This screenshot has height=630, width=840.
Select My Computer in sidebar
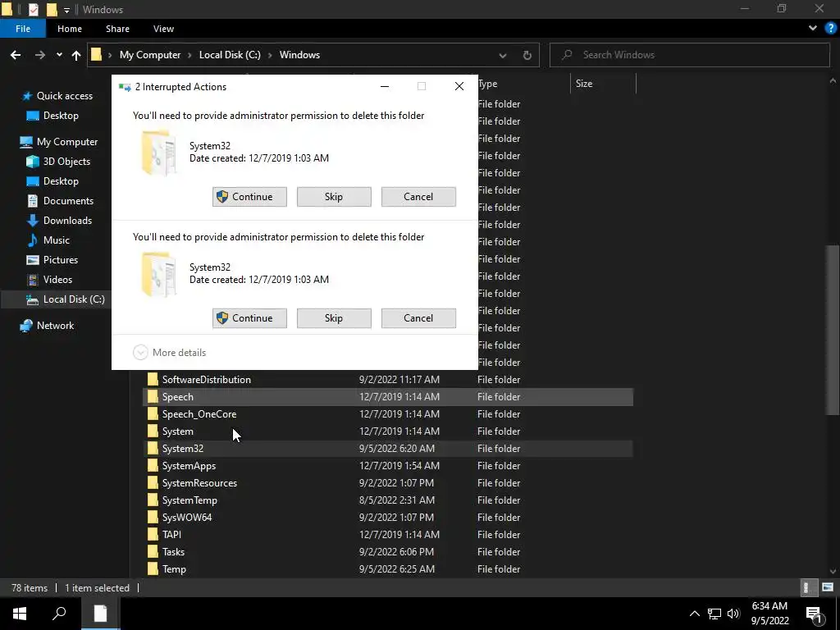tap(67, 142)
